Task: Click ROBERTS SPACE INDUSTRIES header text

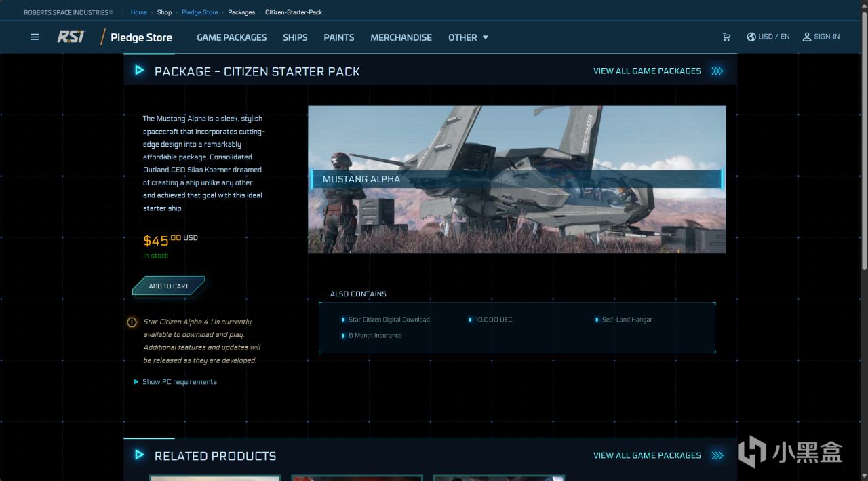Action: tap(68, 12)
